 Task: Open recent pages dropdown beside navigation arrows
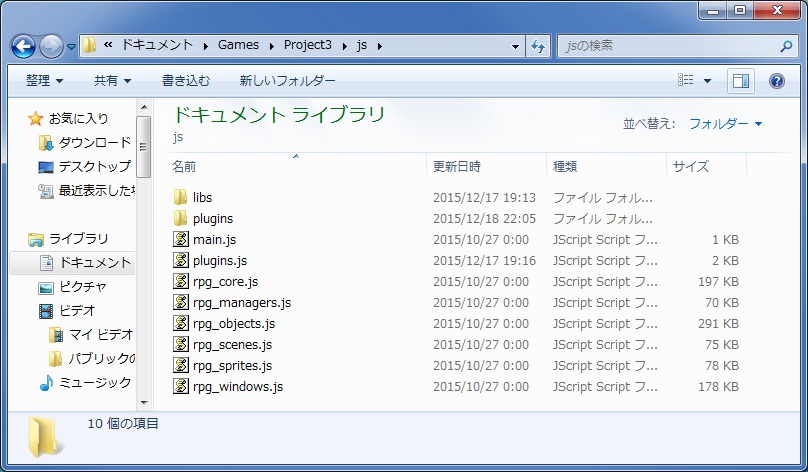[x=71, y=46]
